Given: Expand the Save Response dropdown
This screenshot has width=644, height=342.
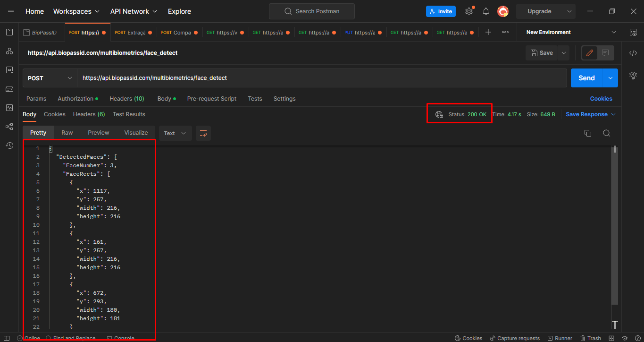Looking at the screenshot, I should [x=613, y=114].
